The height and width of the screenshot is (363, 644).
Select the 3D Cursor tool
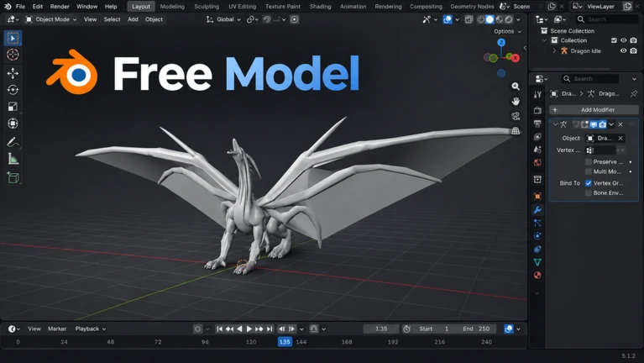tap(13, 55)
